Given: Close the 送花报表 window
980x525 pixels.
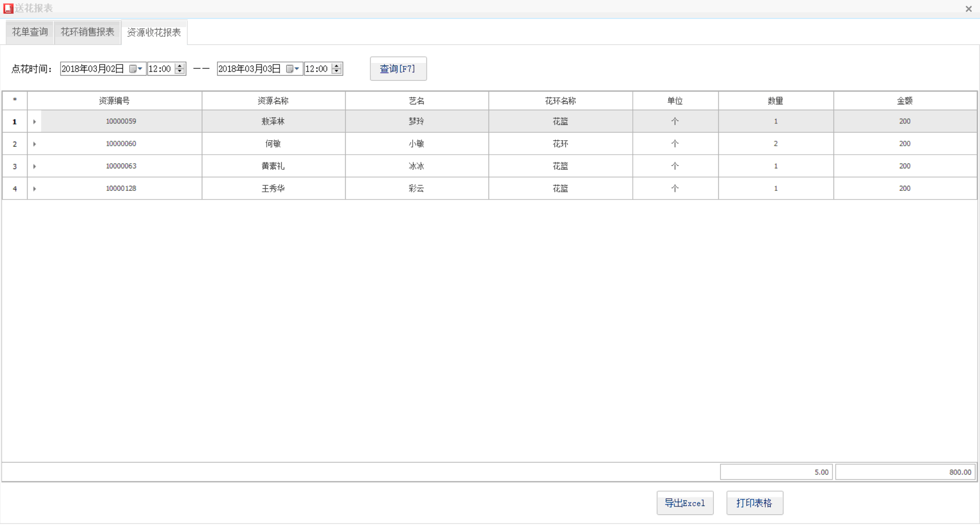Looking at the screenshot, I should click(x=969, y=9).
